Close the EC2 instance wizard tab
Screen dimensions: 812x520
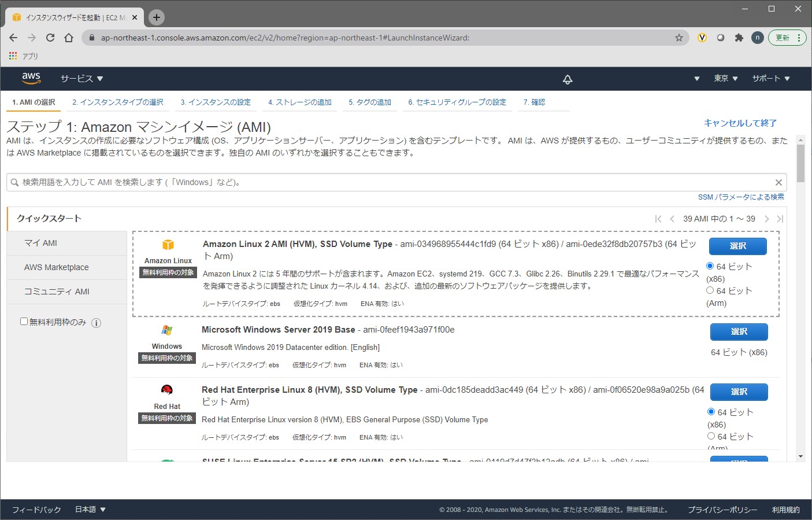pos(135,17)
